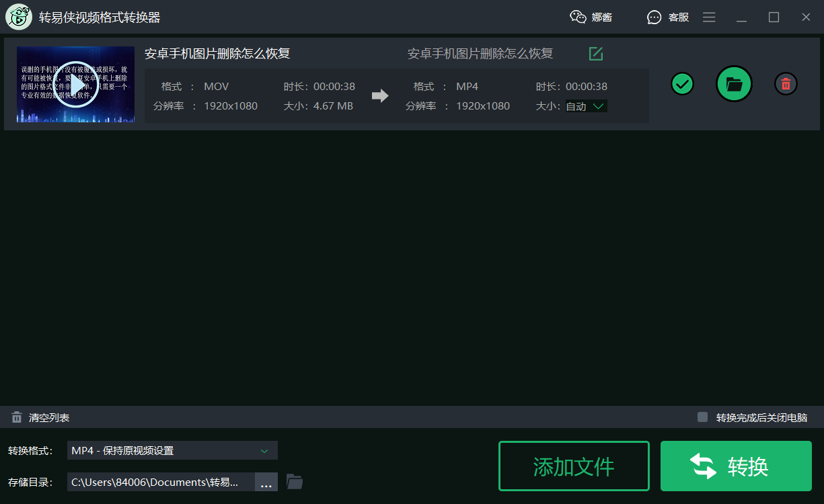This screenshot has height=504, width=824.
Task: Expand the MP4 转换格式 dropdown
Action: click(x=172, y=450)
